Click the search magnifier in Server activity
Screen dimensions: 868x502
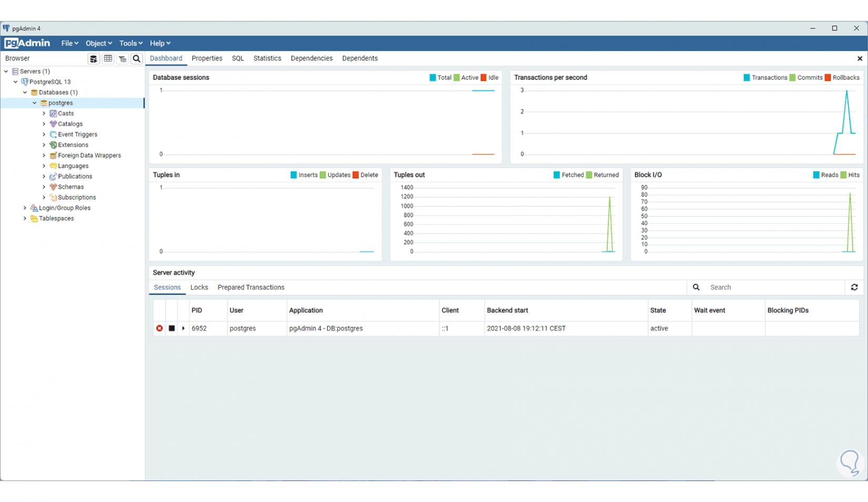(696, 287)
